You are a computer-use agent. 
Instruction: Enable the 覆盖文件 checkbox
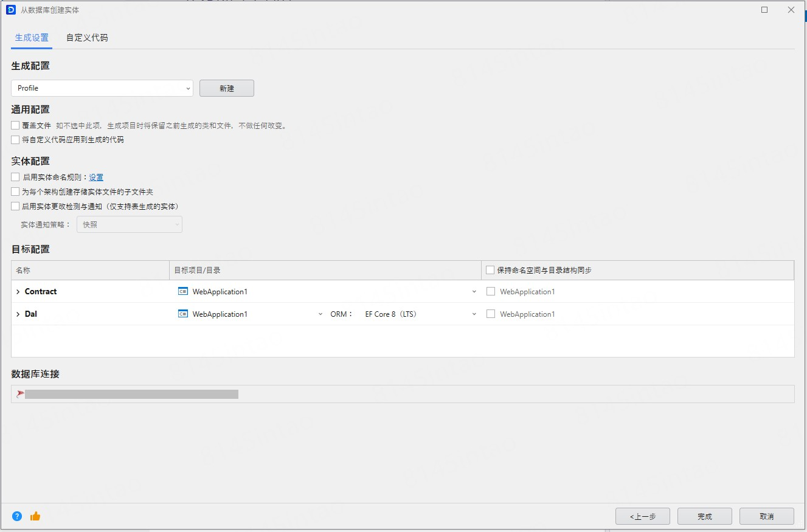coord(15,126)
